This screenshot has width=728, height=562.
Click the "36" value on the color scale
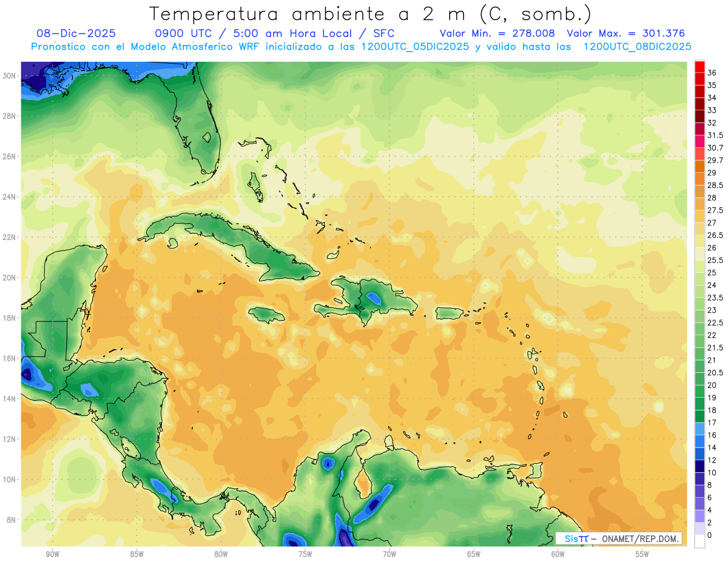pos(712,73)
